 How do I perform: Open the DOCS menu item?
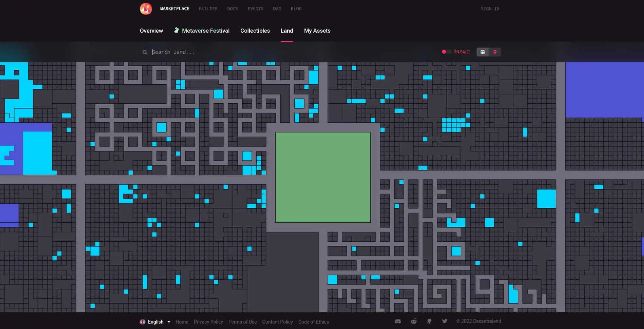coord(233,8)
